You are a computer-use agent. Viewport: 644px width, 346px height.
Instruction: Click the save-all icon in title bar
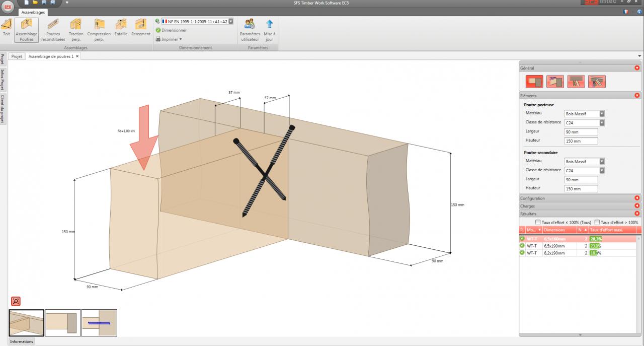(52, 3)
